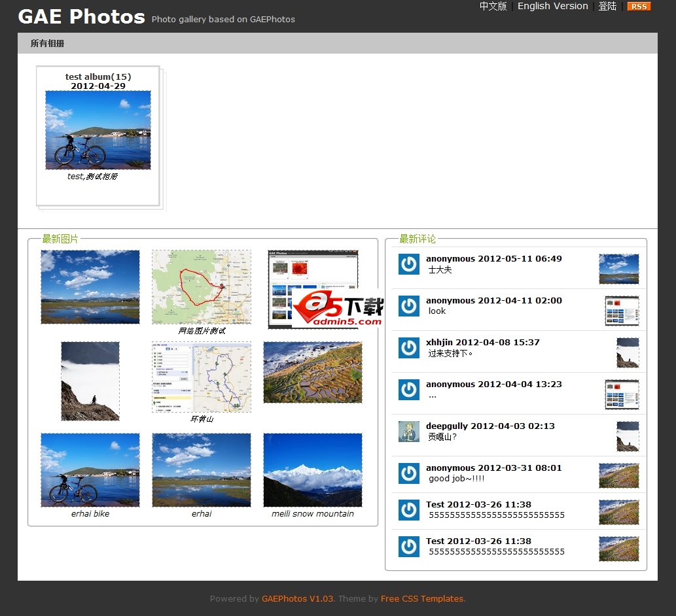Click avatar icon of anonymous 2012-03-31 comment

click(409, 473)
